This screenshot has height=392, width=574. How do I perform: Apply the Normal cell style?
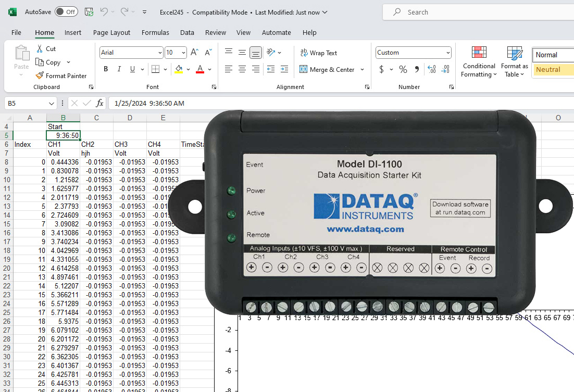[x=554, y=55]
